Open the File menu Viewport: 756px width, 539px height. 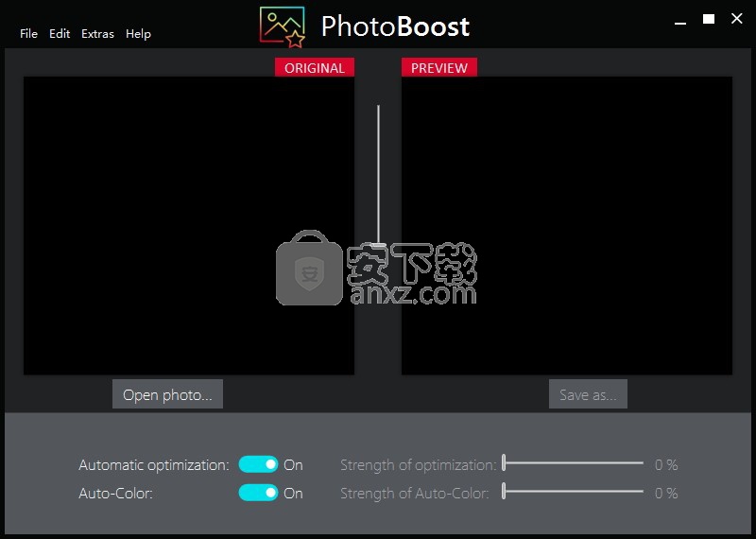(x=28, y=34)
